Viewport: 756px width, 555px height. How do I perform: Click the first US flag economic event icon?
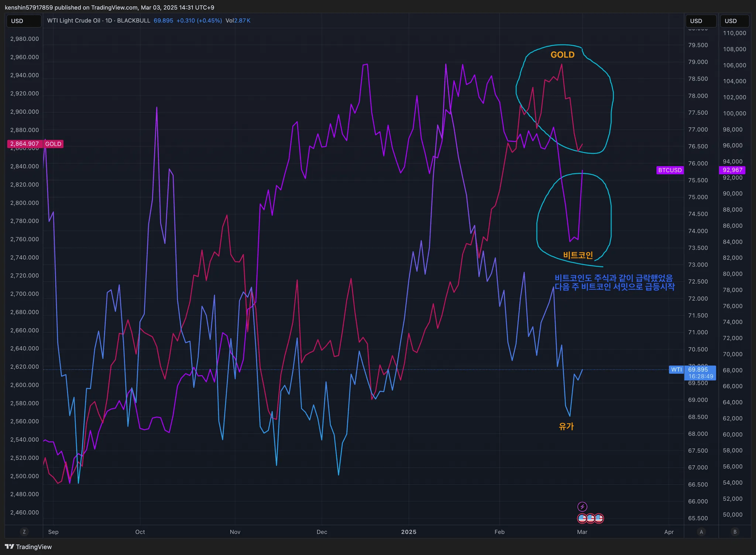582,518
